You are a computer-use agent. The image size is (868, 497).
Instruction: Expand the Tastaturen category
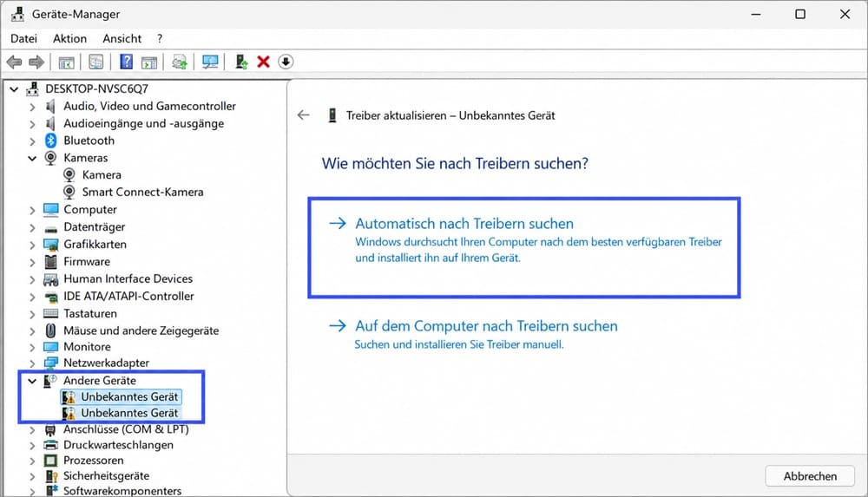pyautogui.click(x=32, y=314)
